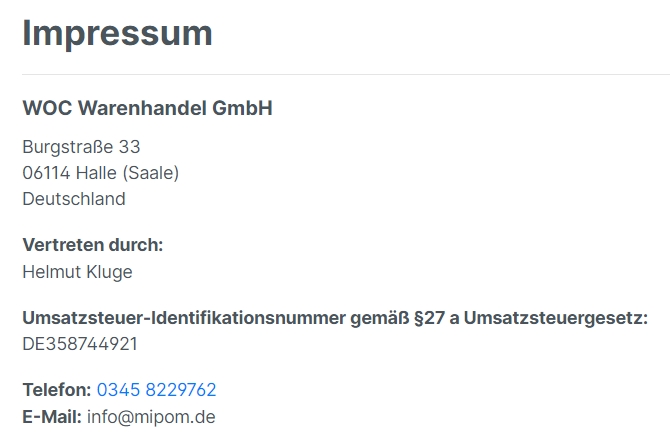This screenshot has width=670, height=438.
Task: Click the word gemäß in the tax heading
Action: (380, 319)
